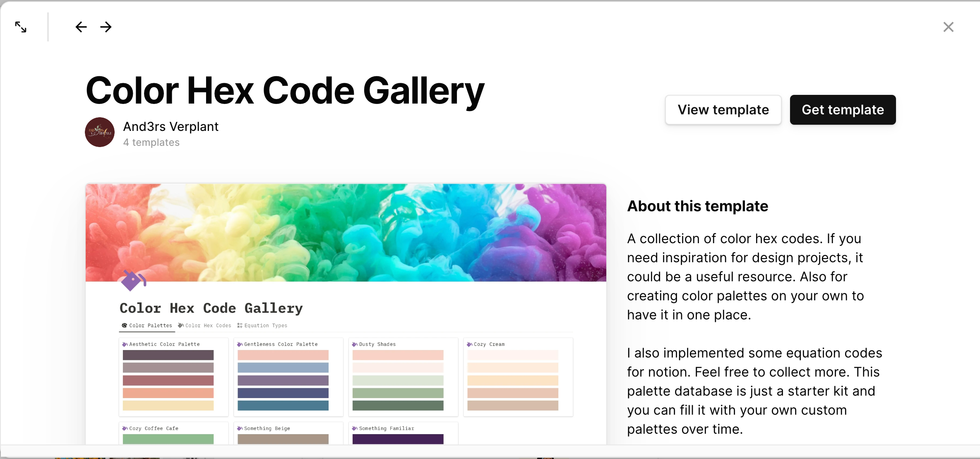Image resolution: width=980 pixels, height=459 pixels.
Task: Click the resize/fullscreen diagonal arrow icon
Action: [x=21, y=26]
